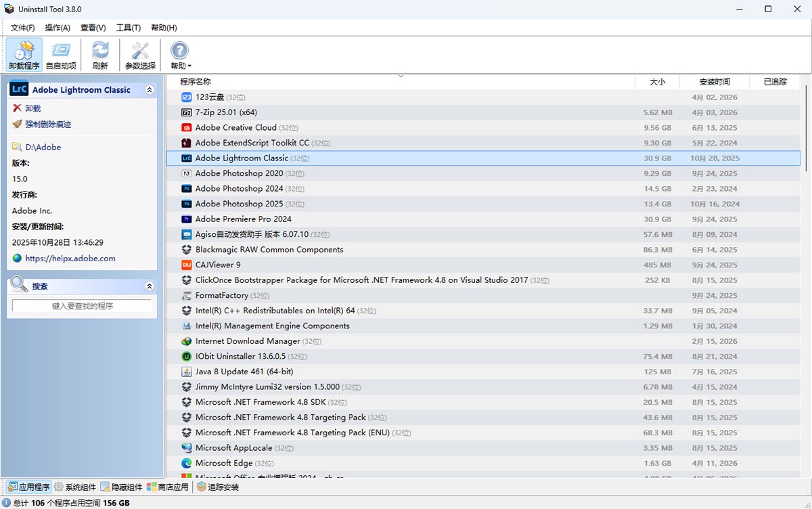Click the 卸载 uninstall link
Image resolution: width=812 pixels, height=509 pixels.
33,108
